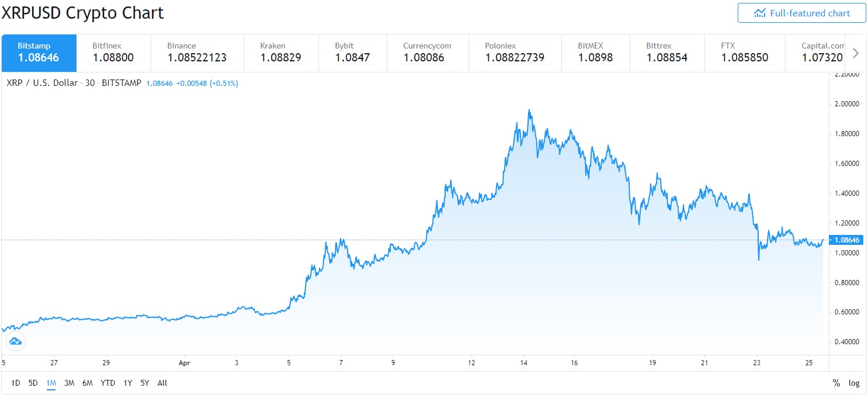Switch to the 3M chart interval
The image size is (868, 398).
click(x=69, y=383)
